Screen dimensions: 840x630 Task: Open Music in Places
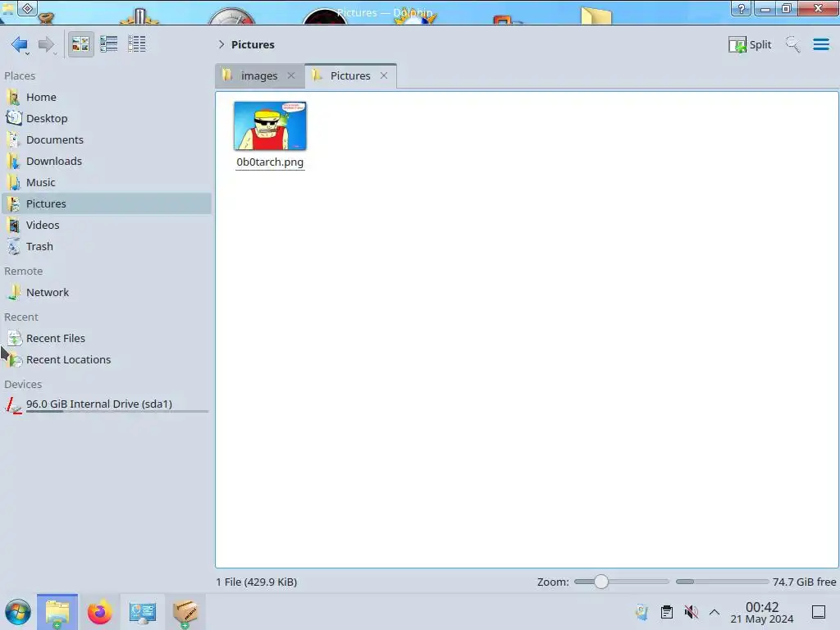coord(107,183)
